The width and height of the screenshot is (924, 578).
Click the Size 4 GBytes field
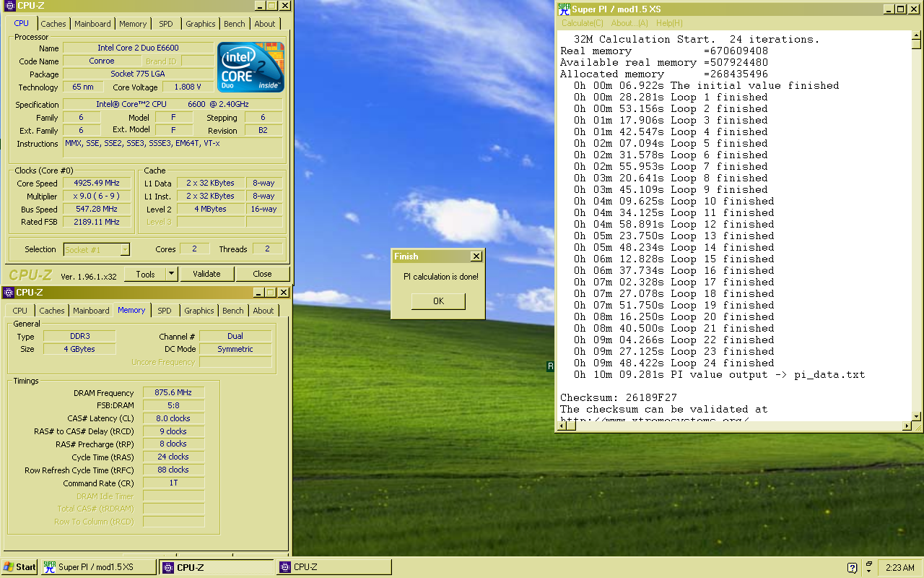click(x=79, y=349)
